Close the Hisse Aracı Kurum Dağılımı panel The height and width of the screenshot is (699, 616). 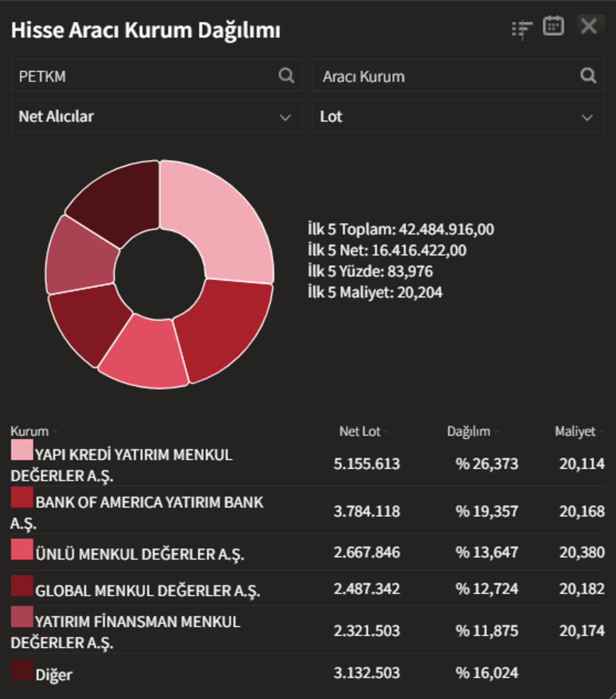pyautogui.click(x=589, y=26)
